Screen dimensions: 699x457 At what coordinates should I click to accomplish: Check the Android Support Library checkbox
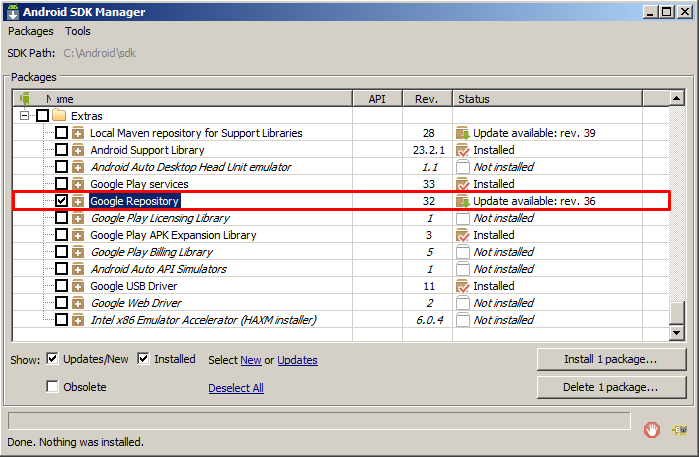[x=62, y=149]
